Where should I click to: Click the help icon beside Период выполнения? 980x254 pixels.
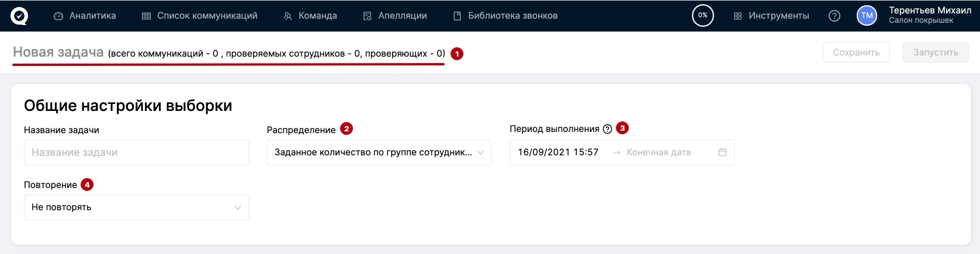coord(607,129)
